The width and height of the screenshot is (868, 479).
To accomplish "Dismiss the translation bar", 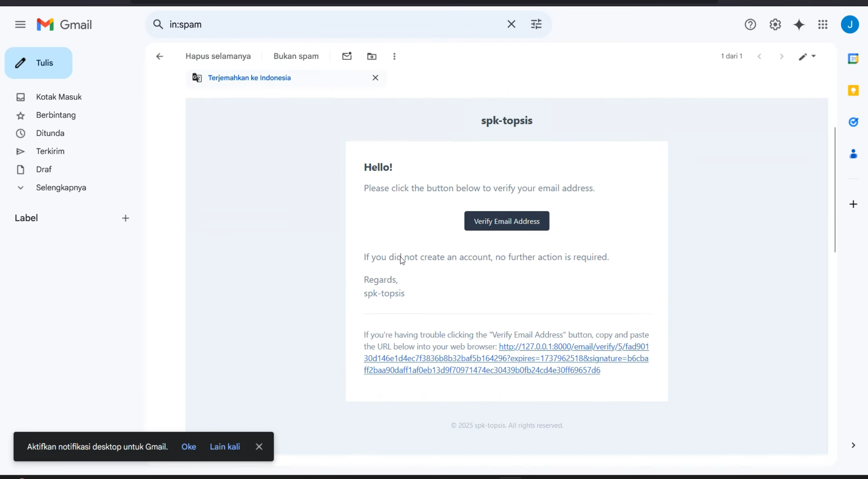I will (x=375, y=78).
